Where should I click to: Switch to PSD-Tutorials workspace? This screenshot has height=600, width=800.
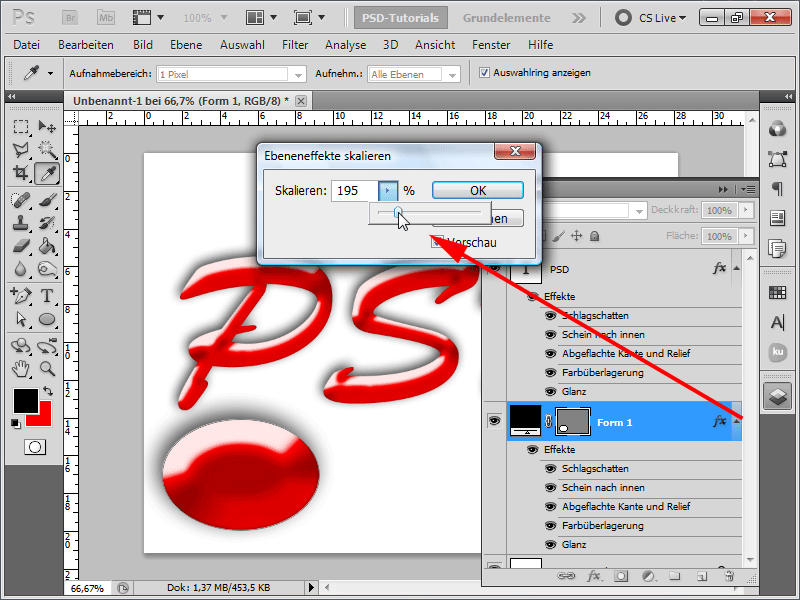pos(401,18)
